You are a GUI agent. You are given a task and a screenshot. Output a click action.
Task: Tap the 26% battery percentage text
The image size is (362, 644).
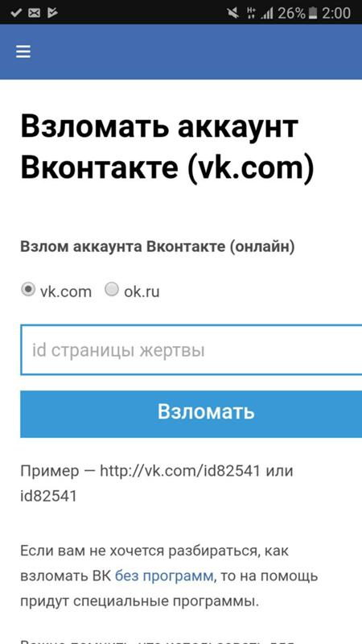(291, 13)
